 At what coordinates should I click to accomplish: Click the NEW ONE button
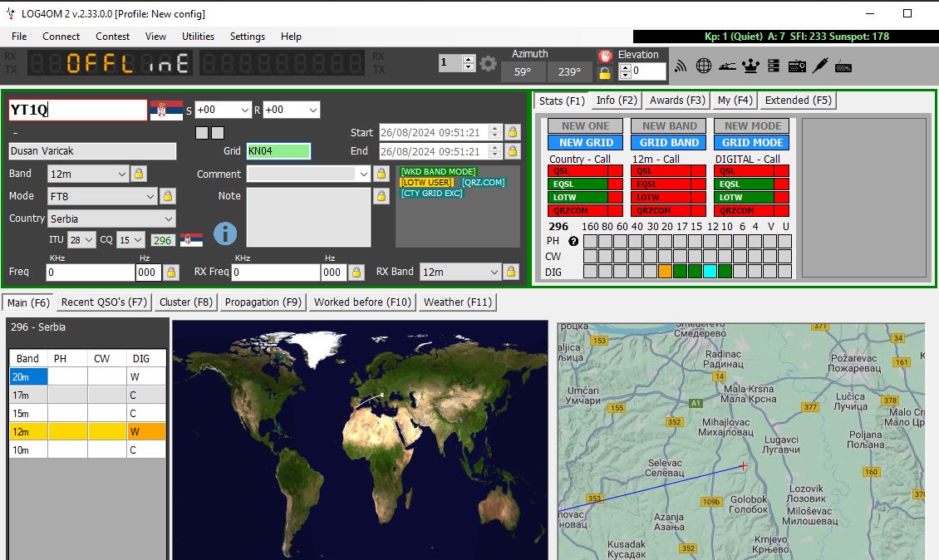click(585, 125)
